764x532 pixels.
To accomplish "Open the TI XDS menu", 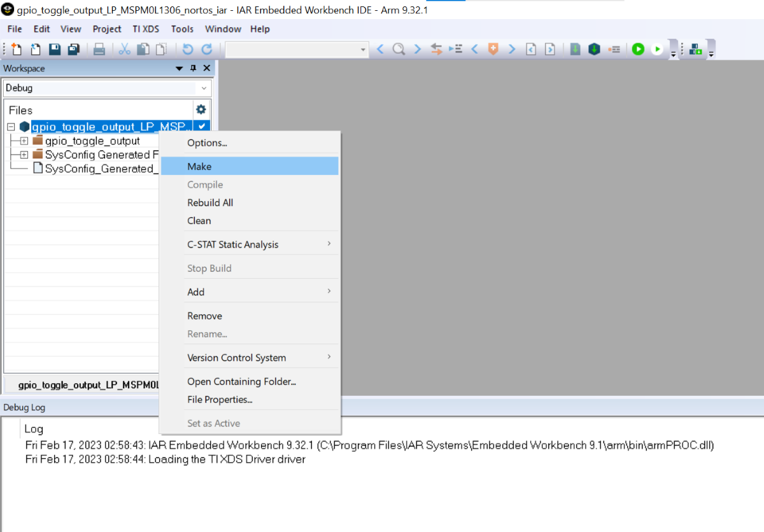I will pyautogui.click(x=146, y=29).
